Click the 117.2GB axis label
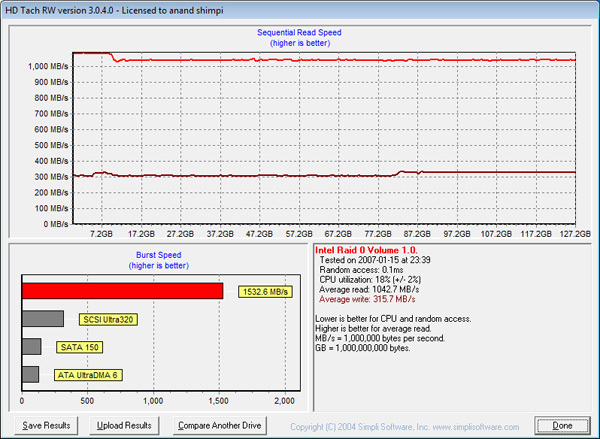The width and height of the screenshot is (600, 439). pos(536,233)
